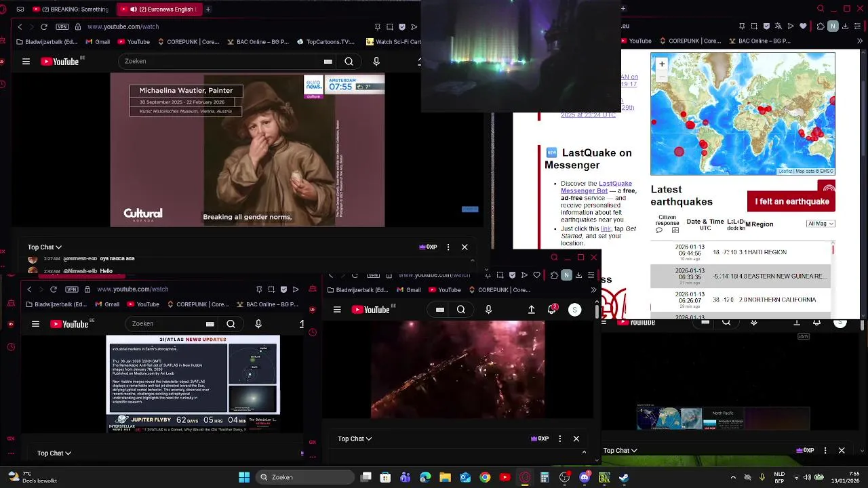Show hidden bookmarks chevron in fireworks window

coord(593,289)
